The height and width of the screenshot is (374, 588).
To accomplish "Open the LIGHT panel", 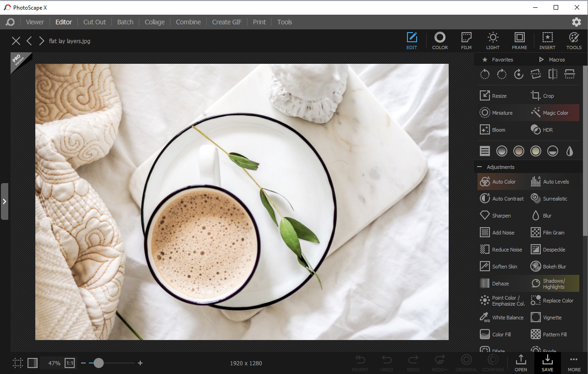I will tap(493, 41).
